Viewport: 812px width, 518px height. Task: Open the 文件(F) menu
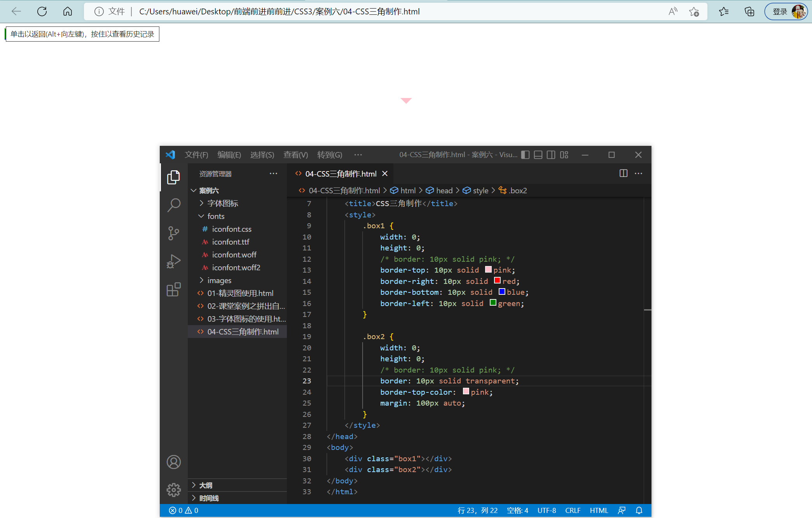click(196, 155)
